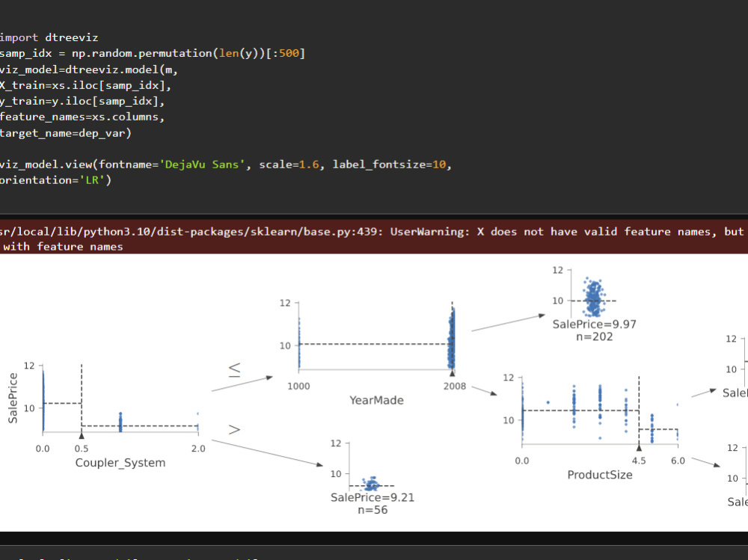748x560 pixels.
Task: Click the YearMade axis label
Action: [376, 400]
